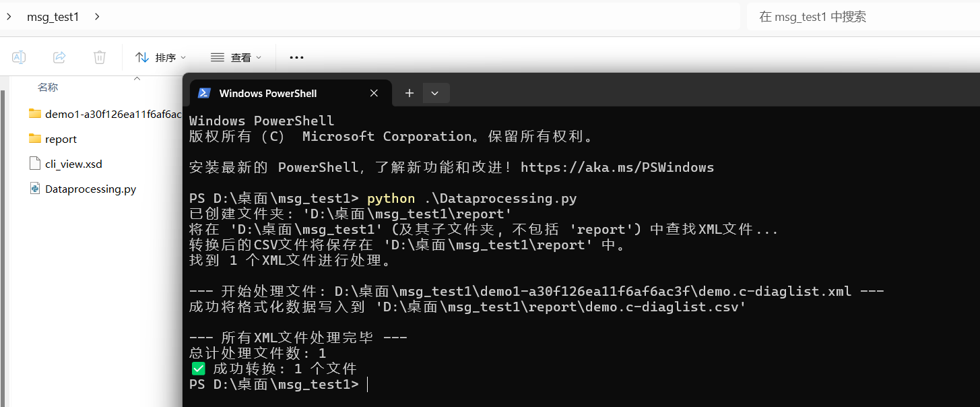The width and height of the screenshot is (980, 407).
Task: Open the terminal profile dropdown arrow
Action: point(435,93)
